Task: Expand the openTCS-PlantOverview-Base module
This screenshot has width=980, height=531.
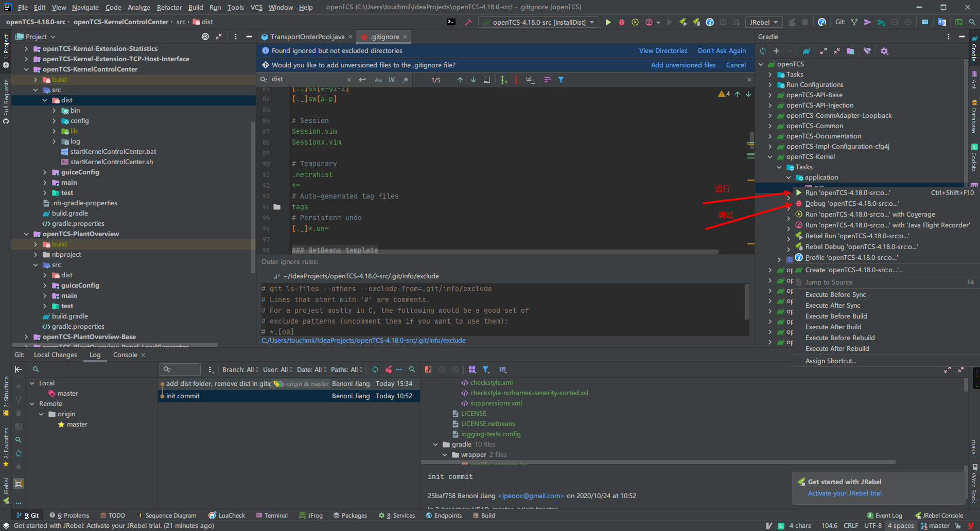Action: point(26,337)
